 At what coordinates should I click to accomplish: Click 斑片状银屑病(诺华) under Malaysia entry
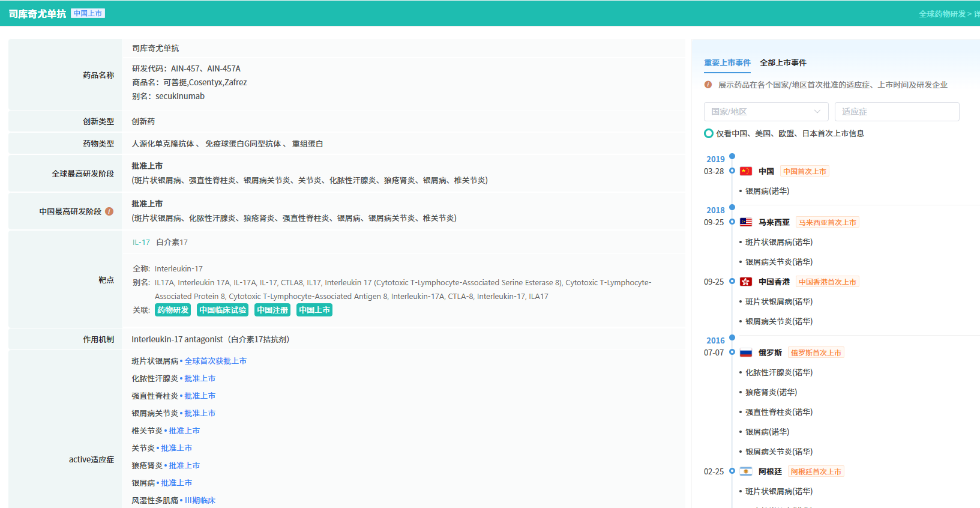(779, 242)
